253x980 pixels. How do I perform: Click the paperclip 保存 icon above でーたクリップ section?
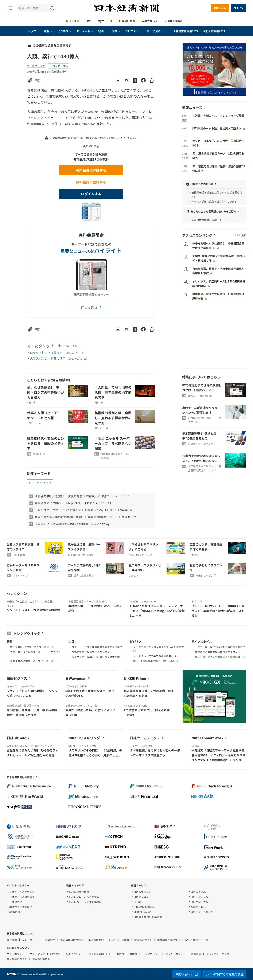30,329
